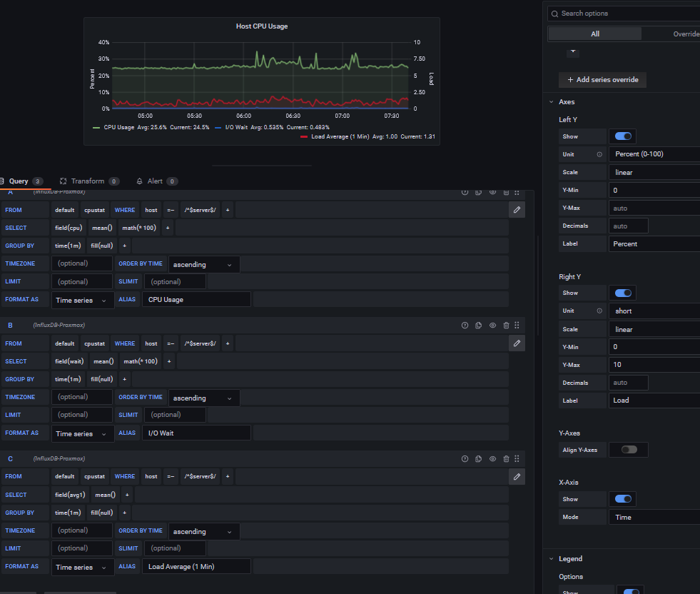Click Right Y Y-Max field with 10

[x=654, y=364]
